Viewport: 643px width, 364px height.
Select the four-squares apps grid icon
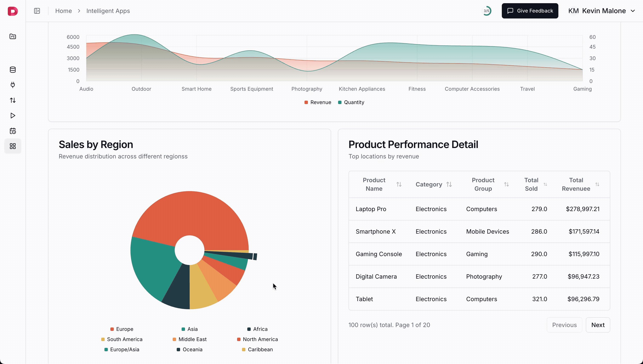tap(13, 146)
